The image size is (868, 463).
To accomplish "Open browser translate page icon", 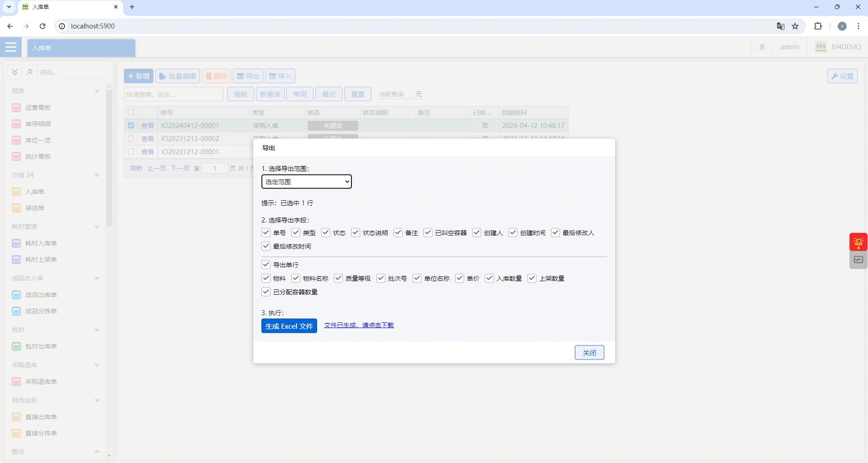I will [780, 26].
